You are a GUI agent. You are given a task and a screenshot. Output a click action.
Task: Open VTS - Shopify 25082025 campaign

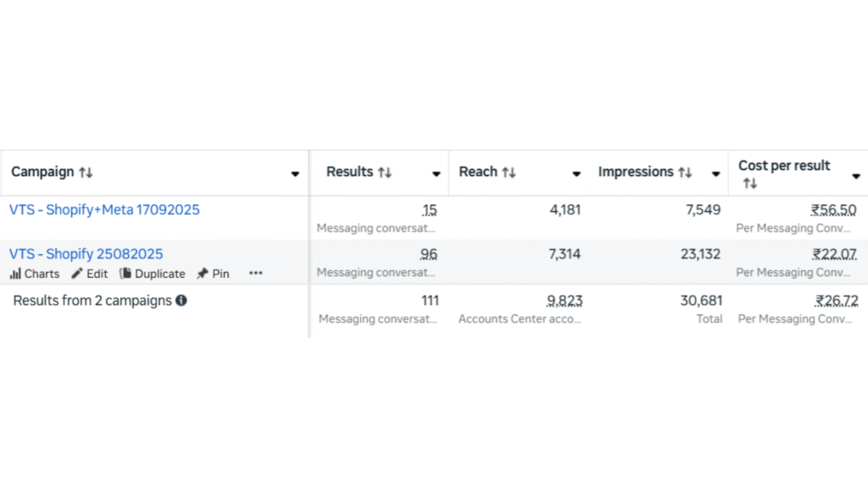click(86, 254)
